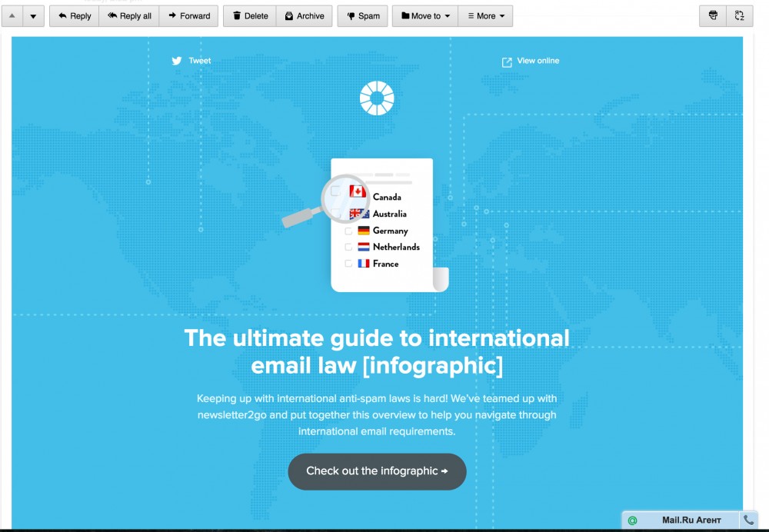The image size is (769, 532).
Task: Check the France checkbox
Action: 348,263
